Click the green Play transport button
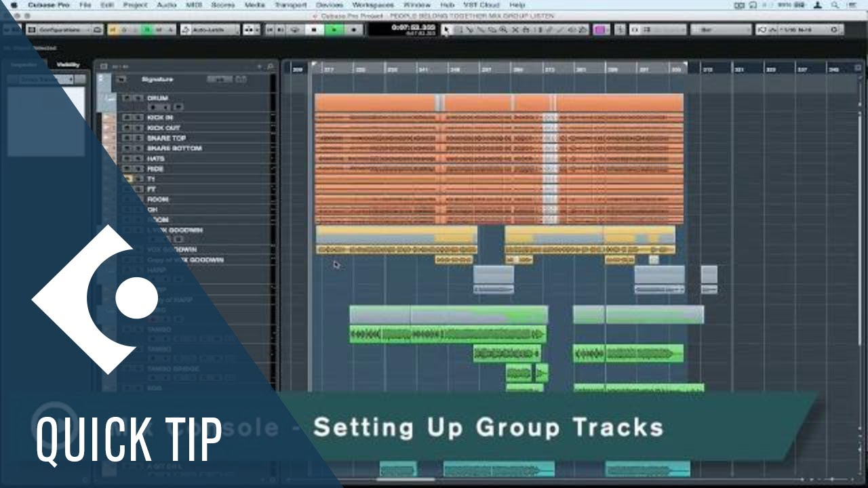Image resolution: width=868 pixels, height=488 pixels. (334, 30)
